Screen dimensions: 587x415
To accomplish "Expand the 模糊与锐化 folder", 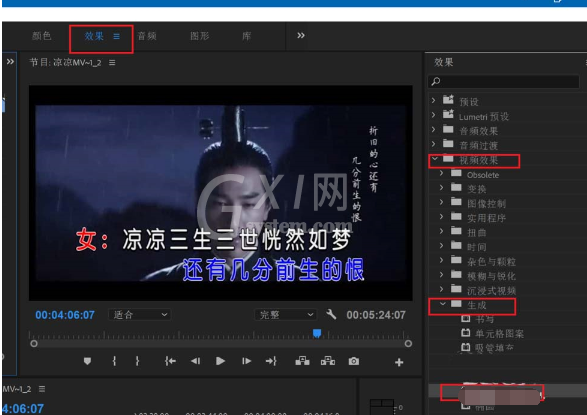I will pos(441,275).
